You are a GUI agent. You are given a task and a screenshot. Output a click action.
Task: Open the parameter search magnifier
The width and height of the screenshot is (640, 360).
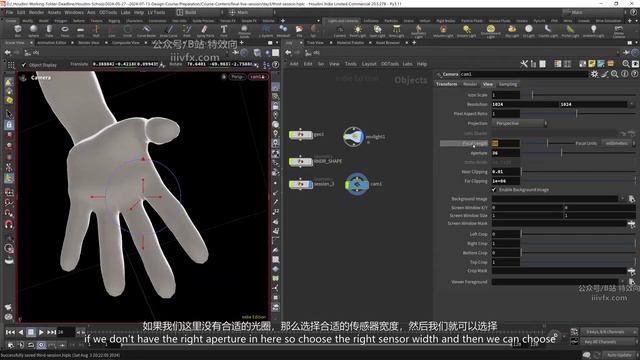[x=615, y=74]
